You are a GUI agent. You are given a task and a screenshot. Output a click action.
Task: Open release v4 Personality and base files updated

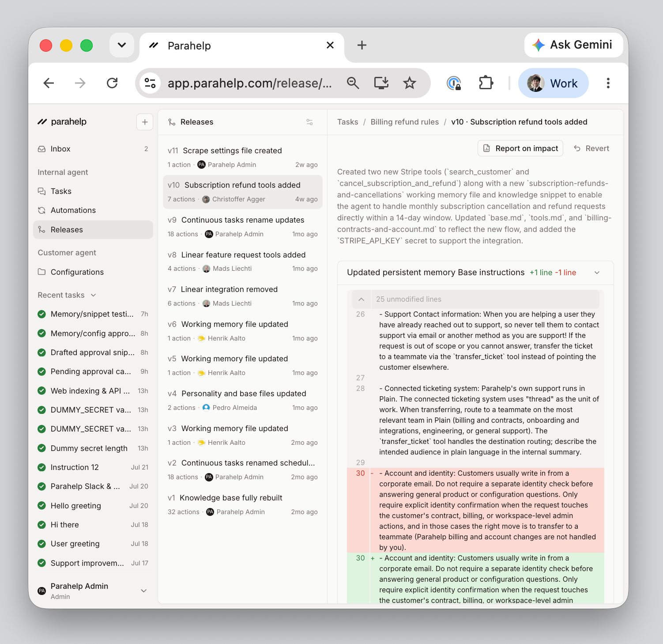click(242, 400)
